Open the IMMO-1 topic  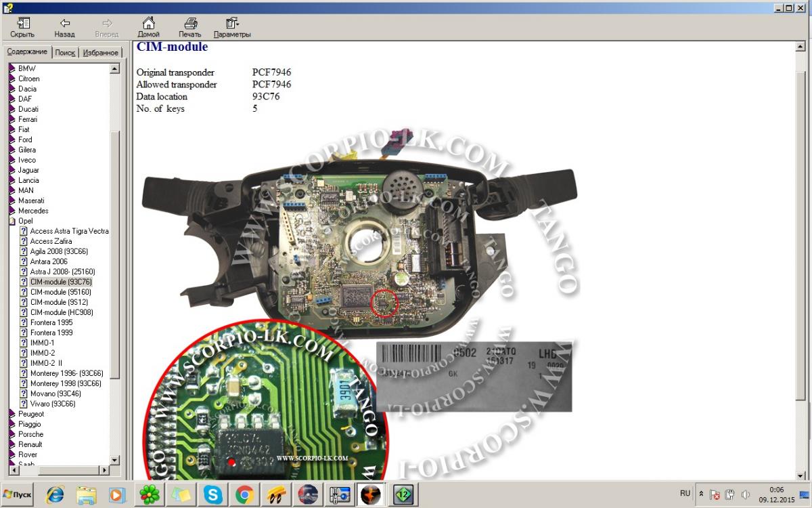click(x=43, y=343)
